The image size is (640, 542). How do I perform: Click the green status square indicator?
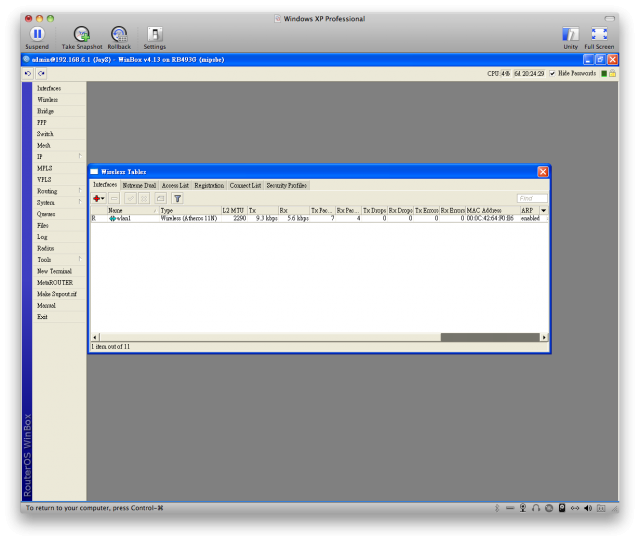tap(604, 73)
